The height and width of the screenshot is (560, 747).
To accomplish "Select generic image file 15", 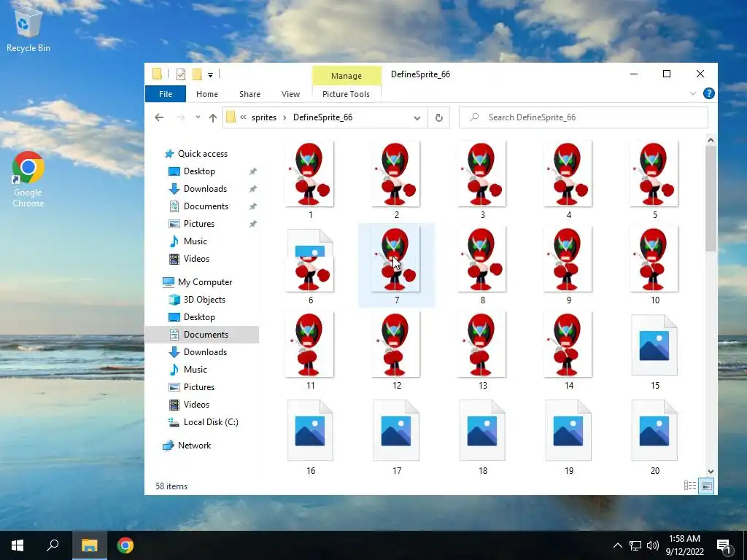I will 654,351.
